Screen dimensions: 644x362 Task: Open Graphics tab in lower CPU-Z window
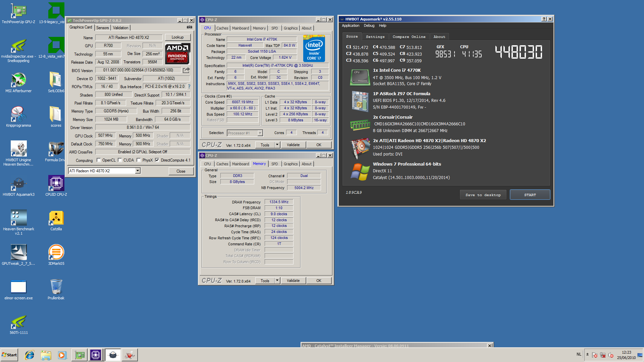pos(290,164)
